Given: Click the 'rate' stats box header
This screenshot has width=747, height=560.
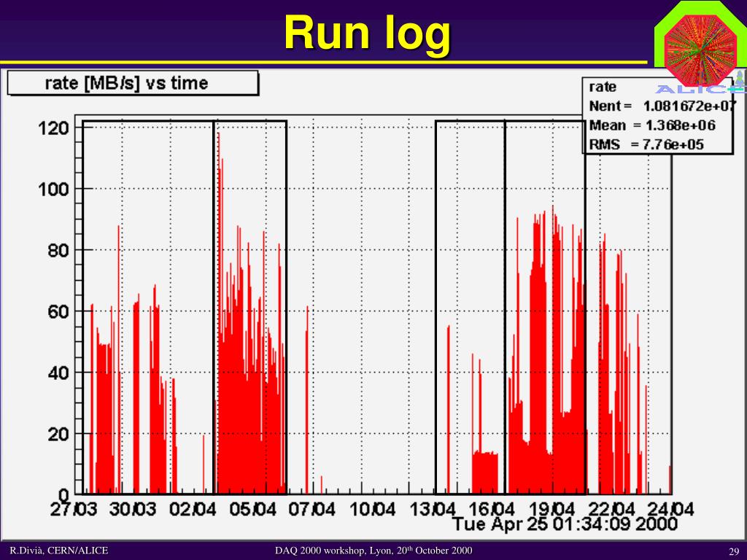Looking at the screenshot, I should click(x=603, y=87).
